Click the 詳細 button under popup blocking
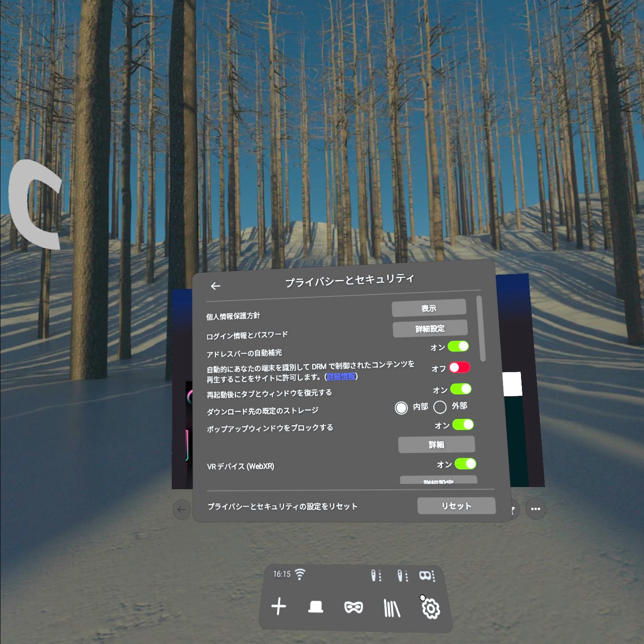This screenshot has width=644, height=644. point(436,445)
